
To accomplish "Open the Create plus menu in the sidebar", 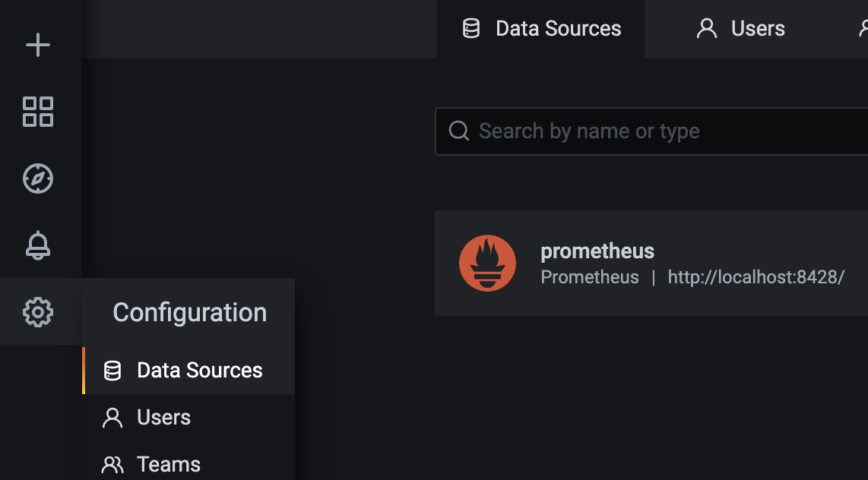I will 38,45.
